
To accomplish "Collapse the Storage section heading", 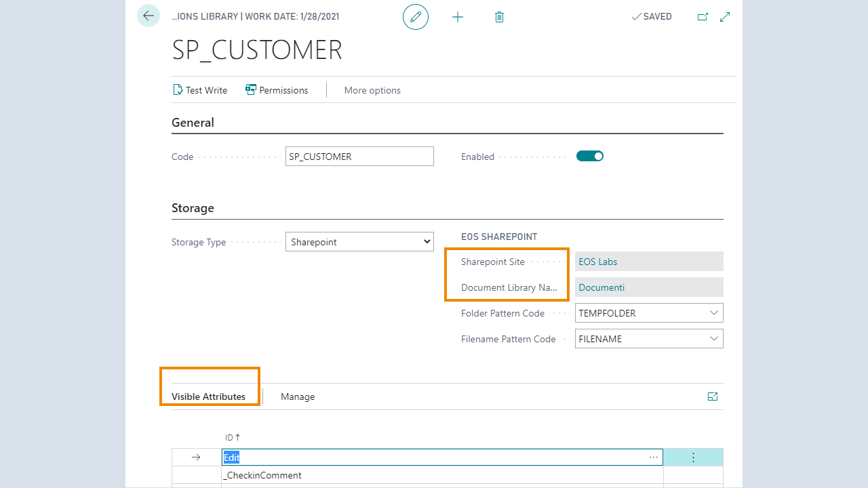I will tap(193, 208).
